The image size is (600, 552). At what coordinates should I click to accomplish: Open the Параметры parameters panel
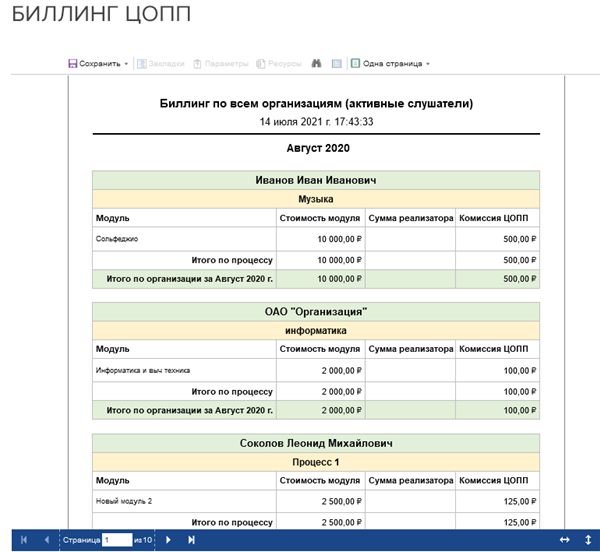[x=221, y=63]
